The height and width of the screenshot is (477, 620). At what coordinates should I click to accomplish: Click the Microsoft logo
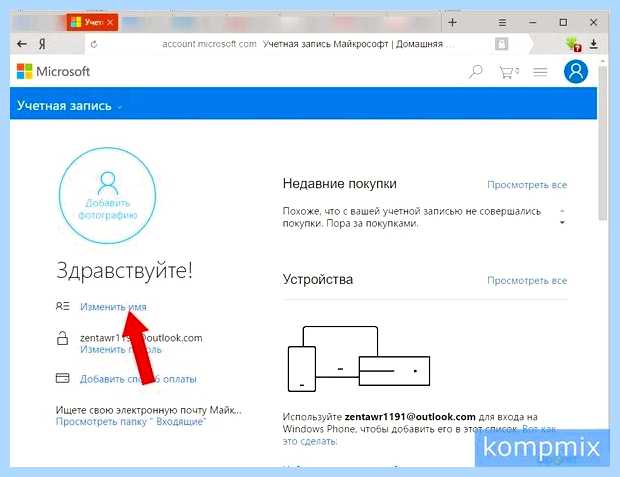coord(53,72)
